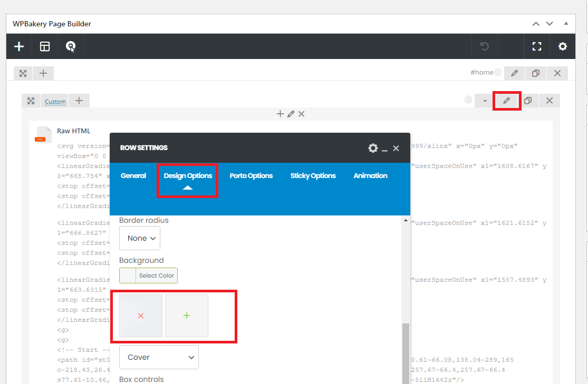Click the Raw HTML element title

73,131
